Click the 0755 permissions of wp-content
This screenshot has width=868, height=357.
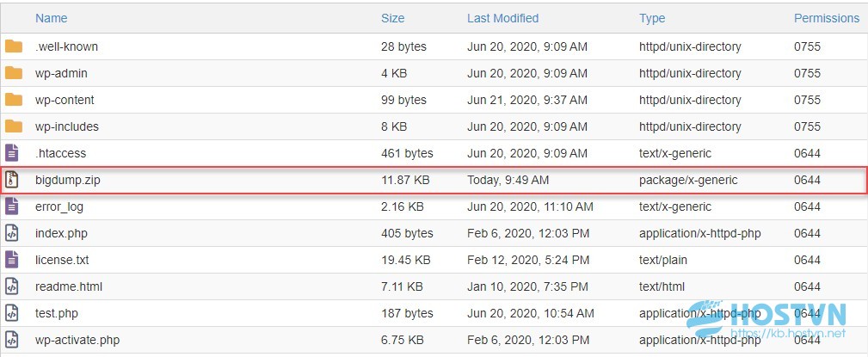tap(807, 100)
